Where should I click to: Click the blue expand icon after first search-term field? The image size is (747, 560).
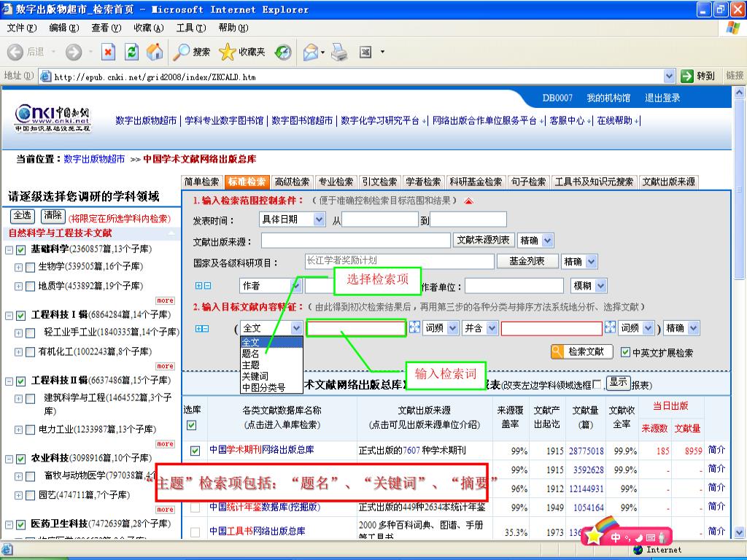point(414,327)
